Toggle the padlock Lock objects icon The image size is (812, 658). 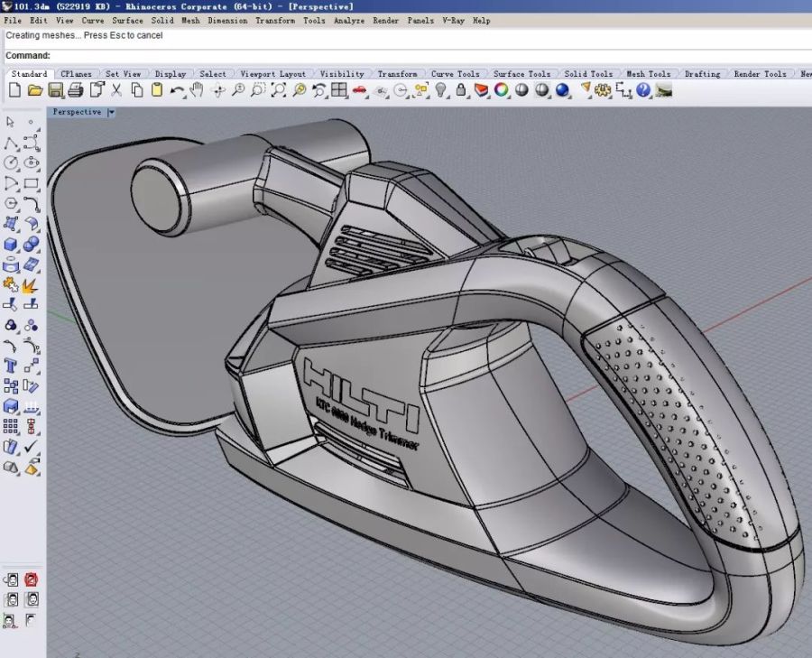[x=461, y=89]
